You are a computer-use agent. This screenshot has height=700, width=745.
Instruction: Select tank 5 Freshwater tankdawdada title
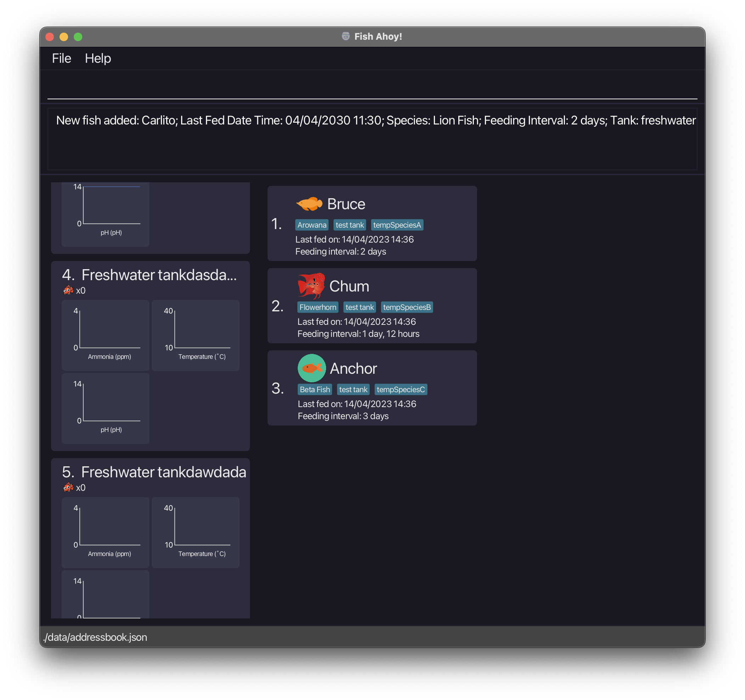coord(163,472)
